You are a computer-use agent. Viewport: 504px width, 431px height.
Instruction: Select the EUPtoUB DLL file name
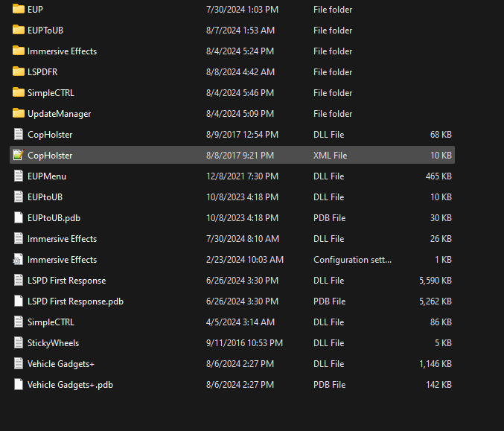tap(45, 197)
